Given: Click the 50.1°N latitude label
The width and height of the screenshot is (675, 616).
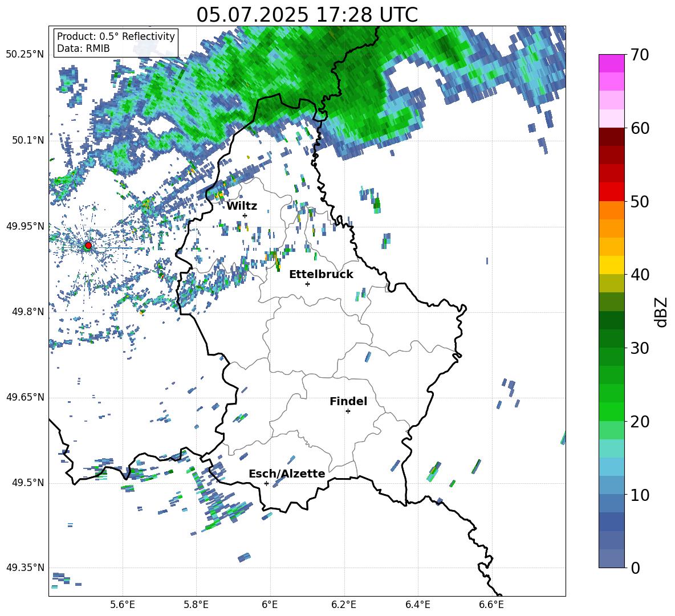Looking at the screenshot, I should pyautogui.click(x=28, y=140).
